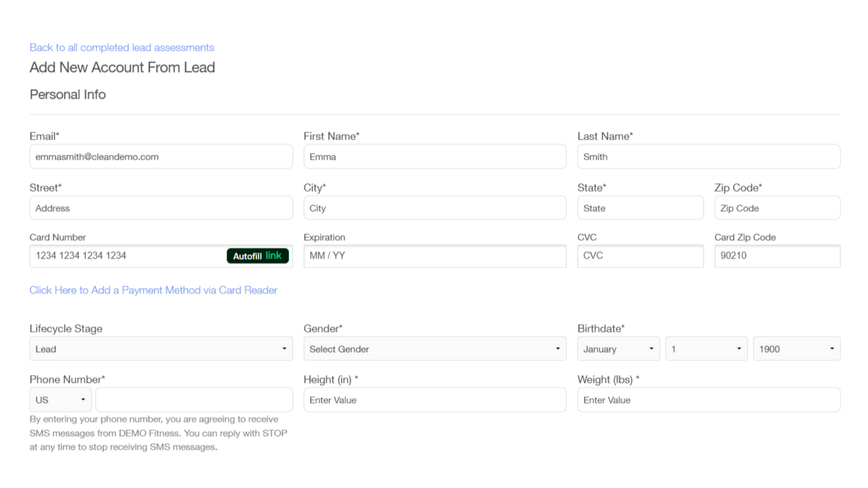Open the phone country code US dropdown
The image size is (868, 488).
61,399
